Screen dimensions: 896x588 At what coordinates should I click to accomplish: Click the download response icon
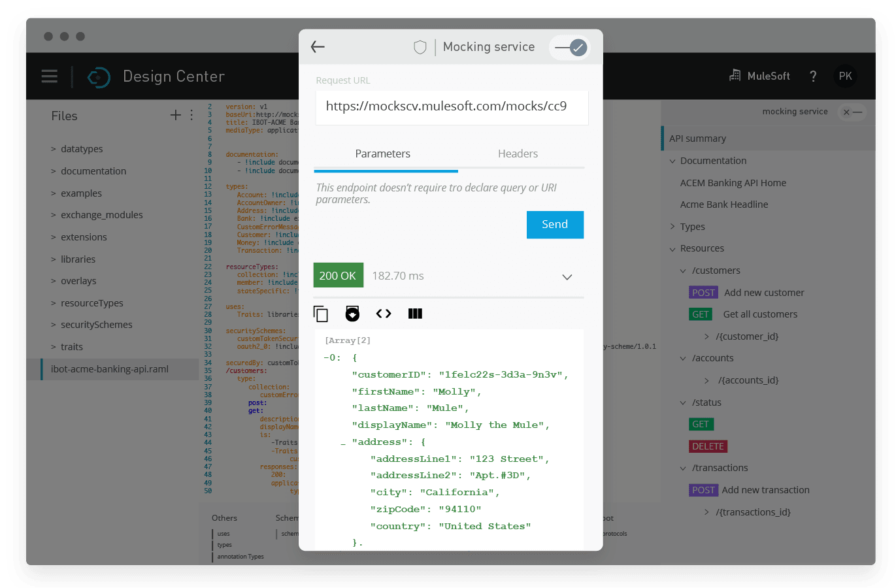(352, 314)
